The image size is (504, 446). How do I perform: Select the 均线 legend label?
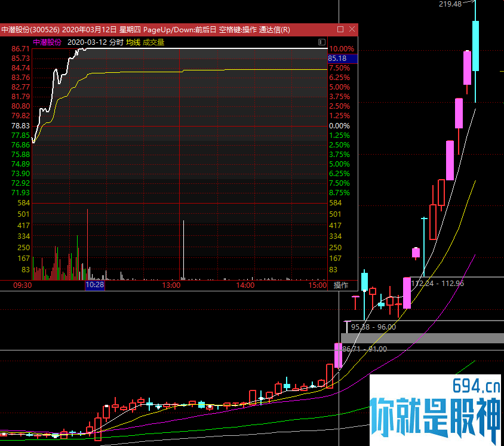tap(133, 42)
